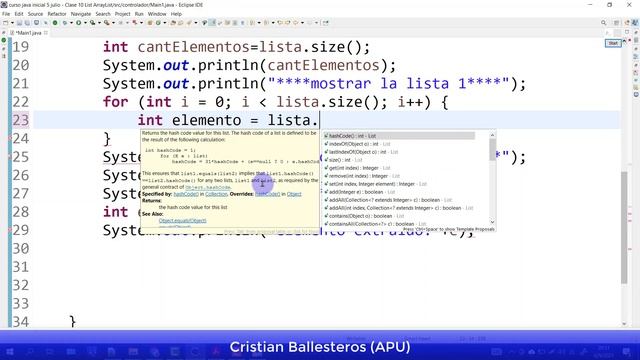The height and width of the screenshot is (360, 640).
Task: Click the Save All toolbar icon
Action: click(27, 23)
